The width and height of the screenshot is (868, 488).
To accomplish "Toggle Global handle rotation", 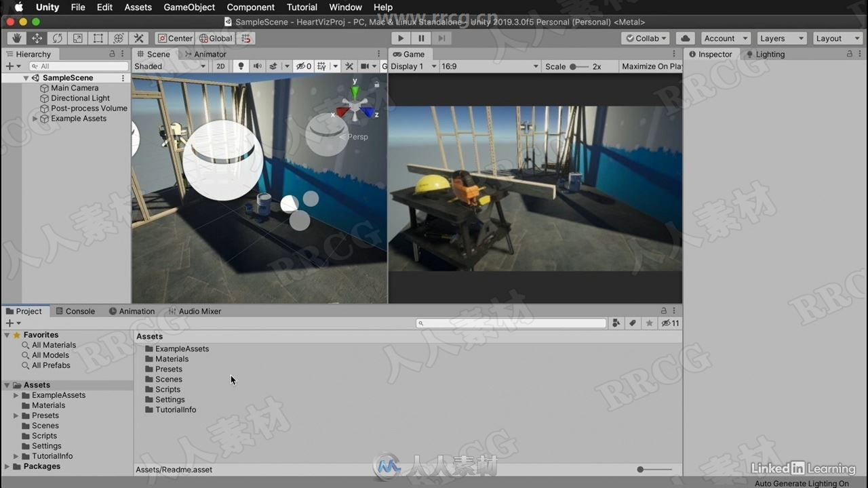I will (x=215, y=39).
